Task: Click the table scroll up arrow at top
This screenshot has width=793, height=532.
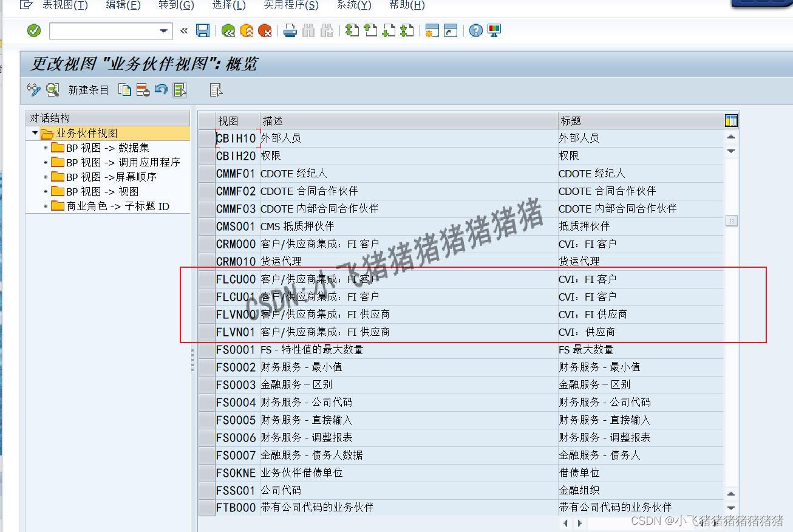Action: pyautogui.click(x=731, y=137)
